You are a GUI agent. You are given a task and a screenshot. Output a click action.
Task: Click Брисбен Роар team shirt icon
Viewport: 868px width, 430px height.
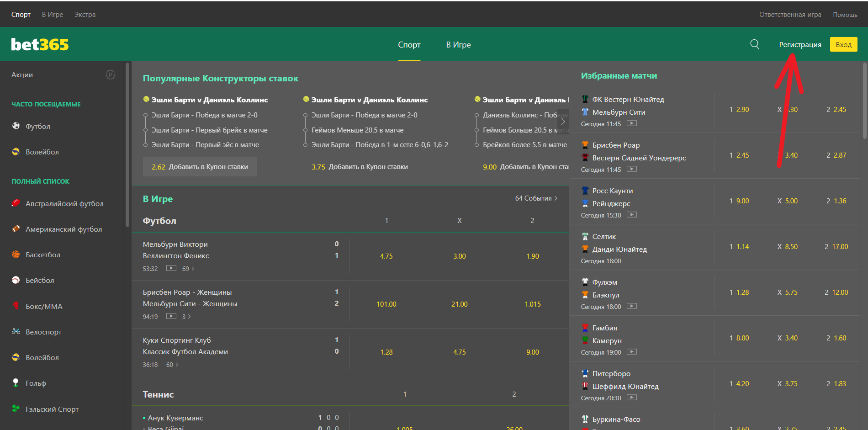click(x=585, y=145)
